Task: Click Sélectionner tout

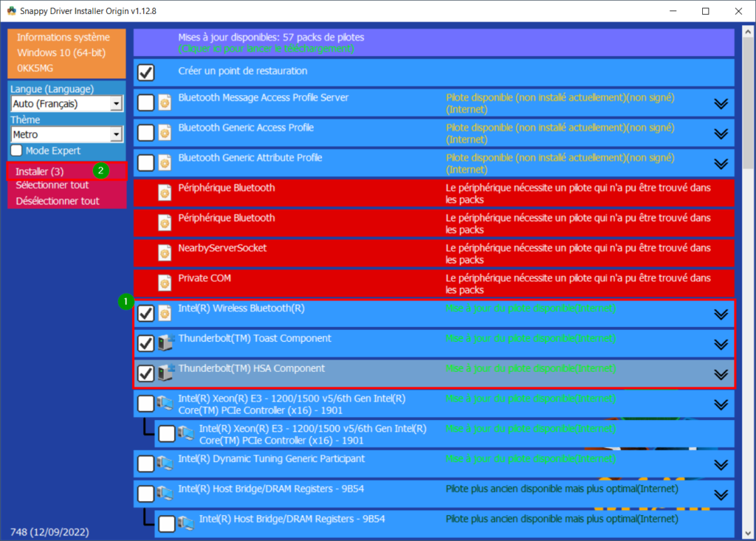Action: pyautogui.click(x=52, y=185)
